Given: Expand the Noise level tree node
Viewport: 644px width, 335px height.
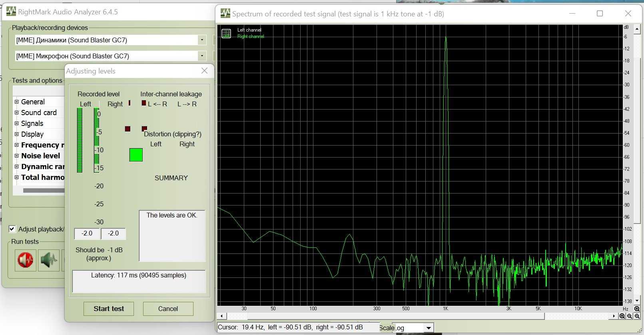Looking at the screenshot, I should (17, 156).
